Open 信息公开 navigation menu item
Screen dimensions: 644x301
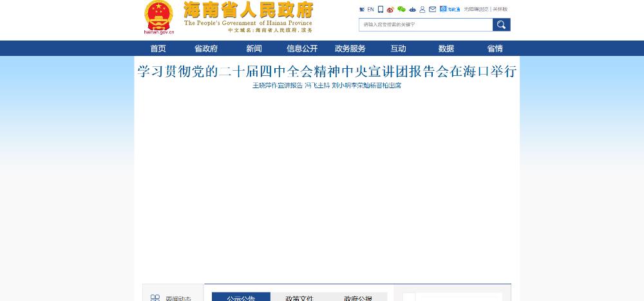(302, 48)
